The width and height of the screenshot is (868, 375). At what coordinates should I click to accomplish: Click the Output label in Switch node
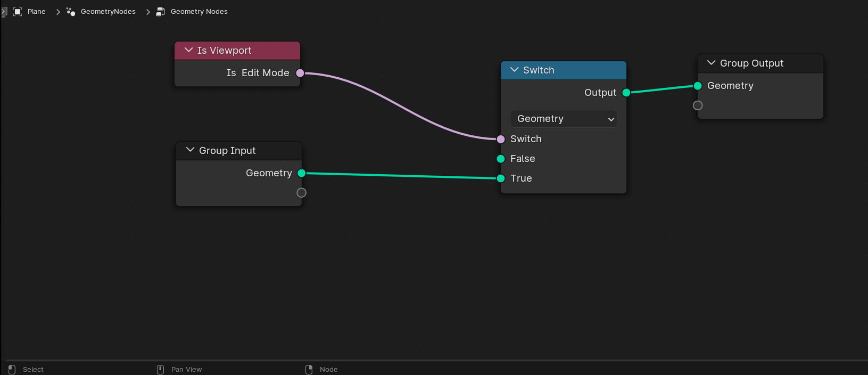point(600,93)
